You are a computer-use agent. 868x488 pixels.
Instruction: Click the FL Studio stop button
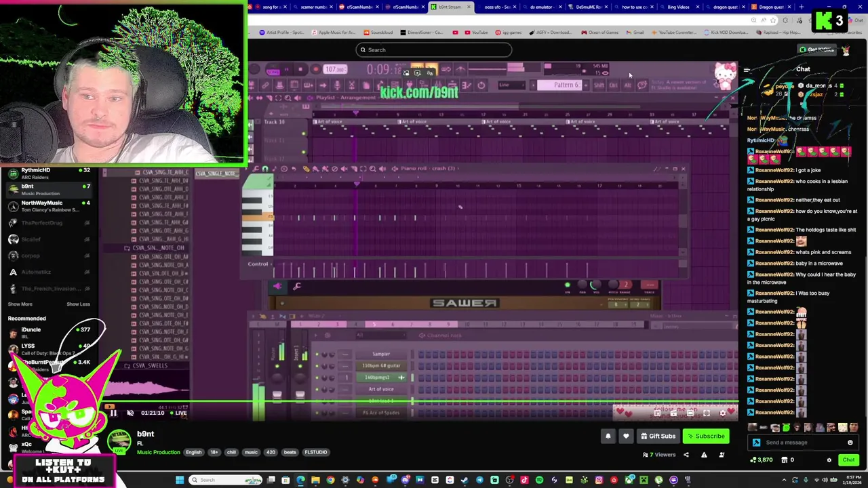pyautogui.click(x=300, y=69)
